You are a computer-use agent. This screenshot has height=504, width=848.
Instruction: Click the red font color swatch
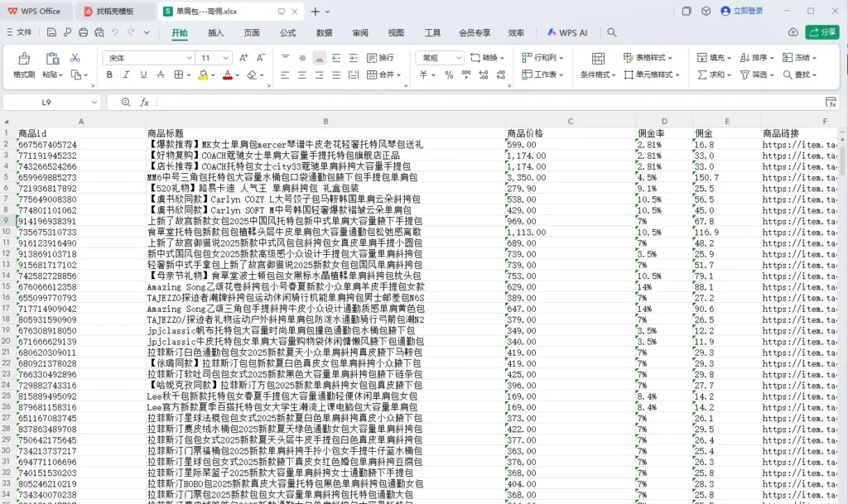point(228,75)
